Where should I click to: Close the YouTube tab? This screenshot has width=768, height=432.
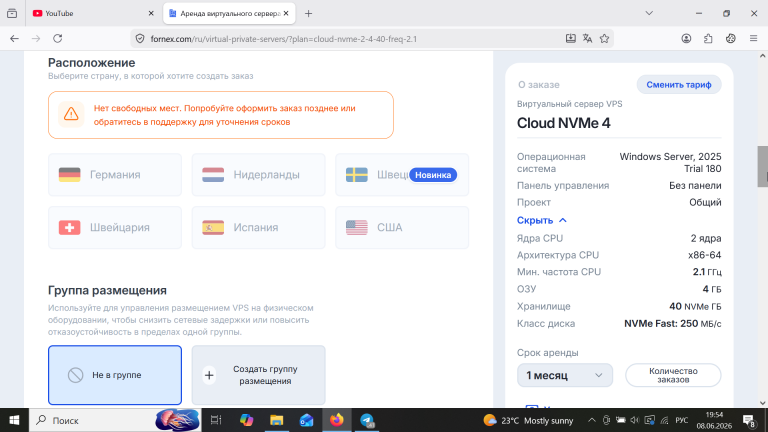tap(151, 13)
